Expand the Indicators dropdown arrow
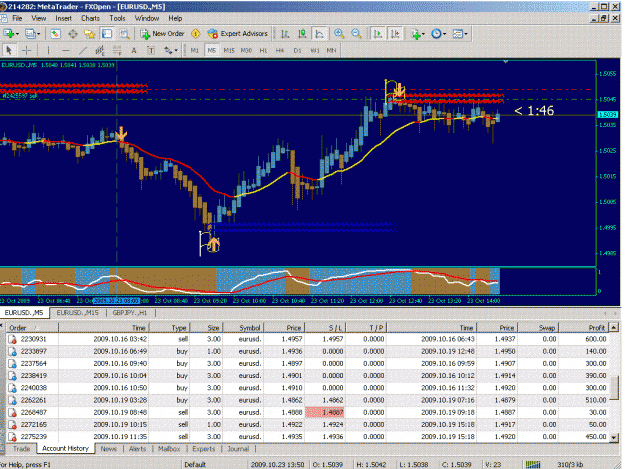 pos(423,34)
